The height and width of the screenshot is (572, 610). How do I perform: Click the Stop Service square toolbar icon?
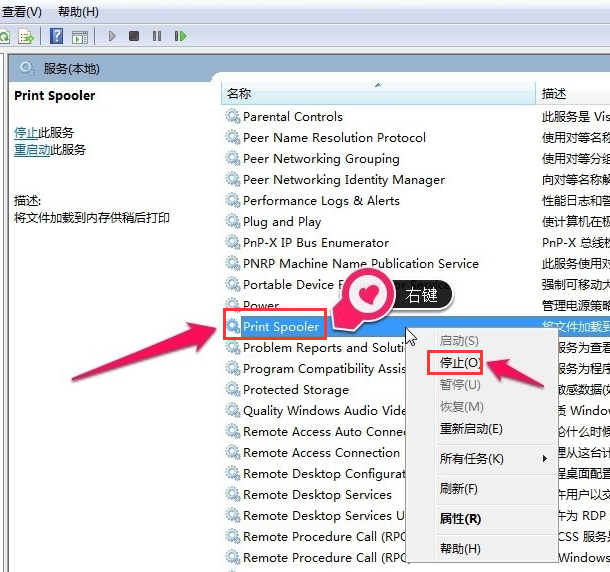click(x=134, y=36)
